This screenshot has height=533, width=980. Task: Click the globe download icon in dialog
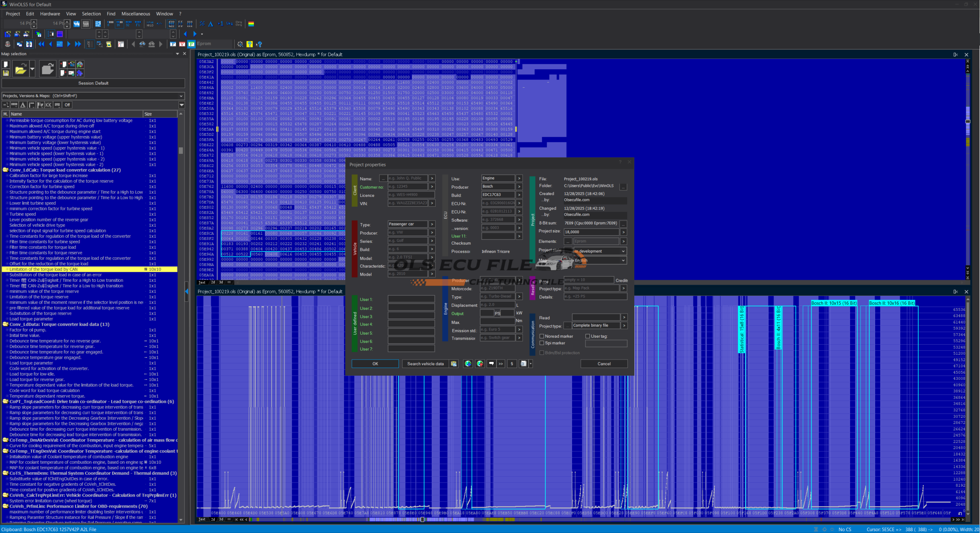[x=468, y=364]
